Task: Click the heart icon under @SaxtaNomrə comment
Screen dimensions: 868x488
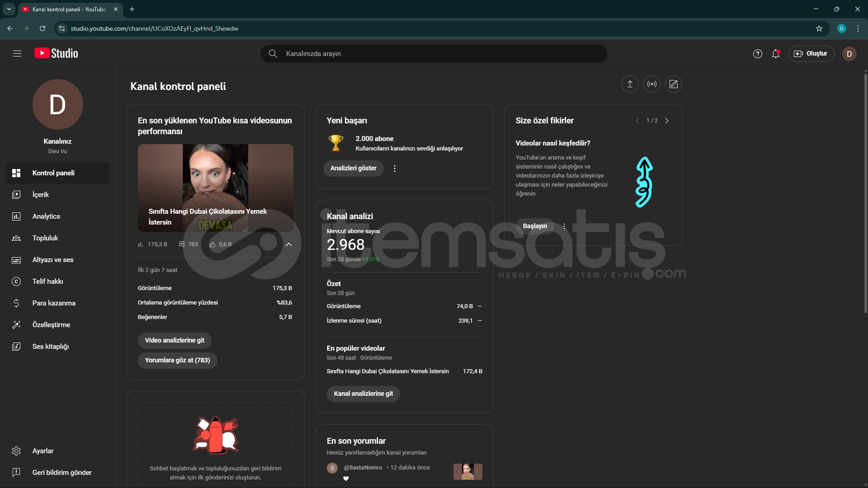Action: [x=346, y=479]
